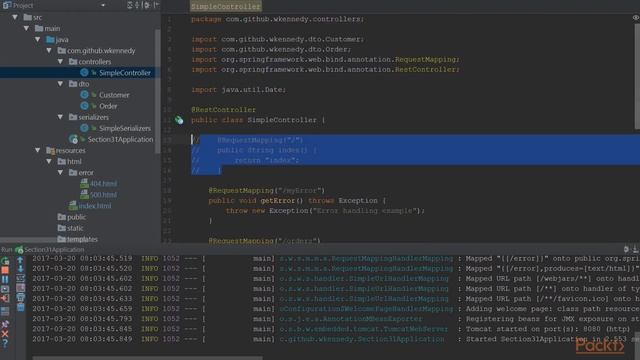The height and width of the screenshot is (360, 640).
Task: Collapse the com.github.wkennedy package
Action: click(x=49, y=51)
